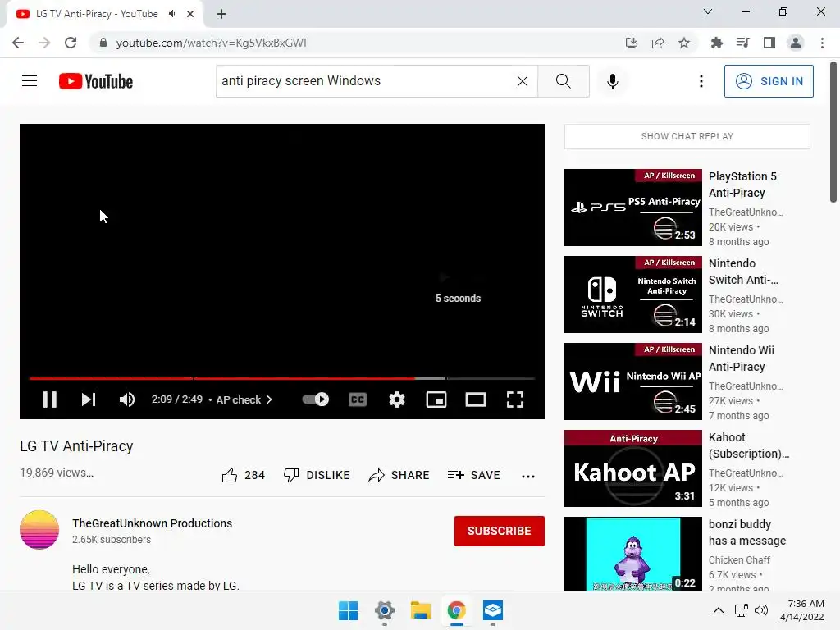This screenshot has height=630, width=840.
Task: Click the address bar URL
Action: 211,43
